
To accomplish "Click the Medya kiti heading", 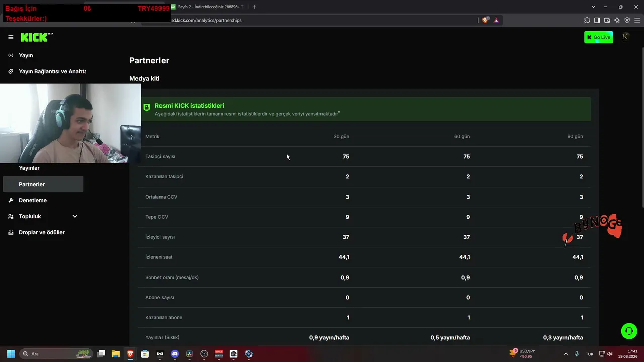I will pyautogui.click(x=144, y=78).
